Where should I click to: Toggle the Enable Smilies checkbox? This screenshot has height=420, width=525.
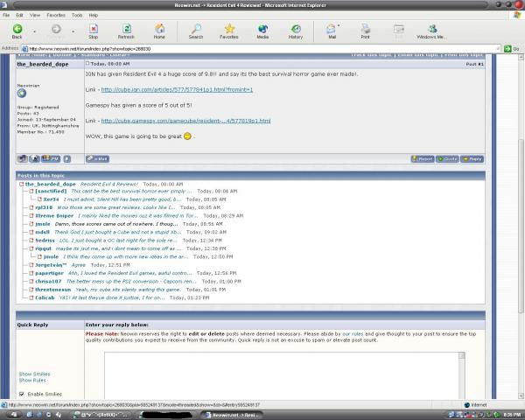point(22,394)
